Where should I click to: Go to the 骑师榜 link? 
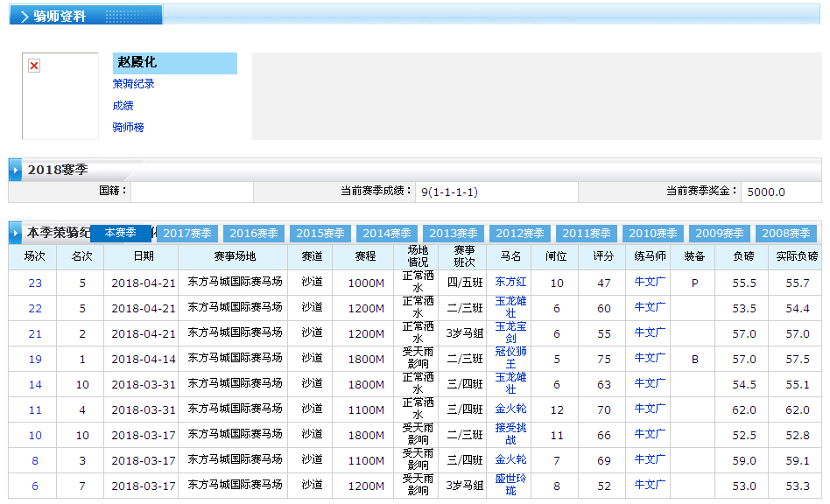click(x=128, y=128)
